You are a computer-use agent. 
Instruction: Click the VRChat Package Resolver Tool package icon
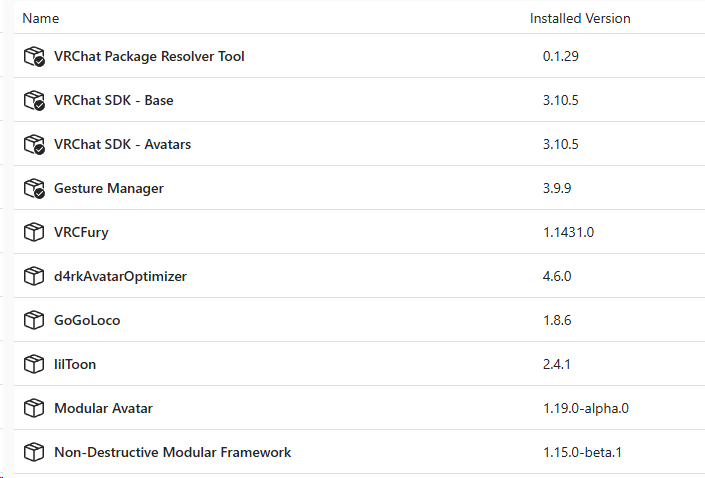(34, 56)
